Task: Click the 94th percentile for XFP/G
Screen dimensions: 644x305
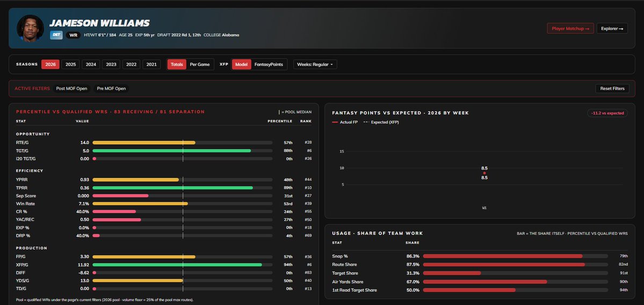Action: (288, 265)
